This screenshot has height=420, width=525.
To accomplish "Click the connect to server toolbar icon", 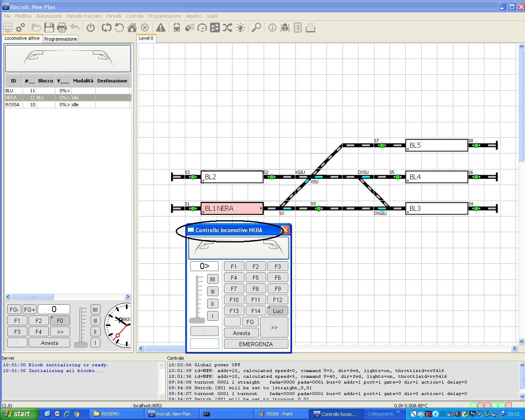I will [x=8, y=27].
